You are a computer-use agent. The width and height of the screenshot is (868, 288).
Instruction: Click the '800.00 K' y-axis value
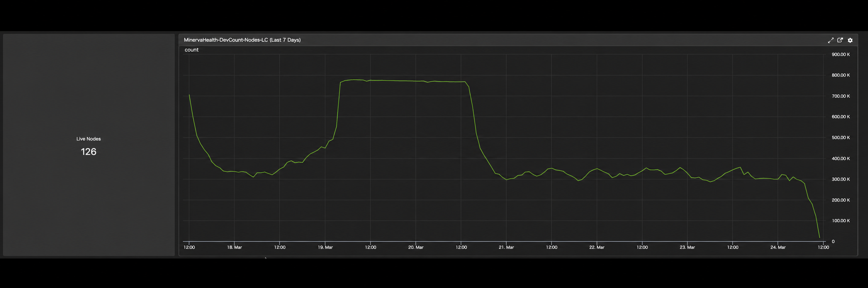[841, 75]
